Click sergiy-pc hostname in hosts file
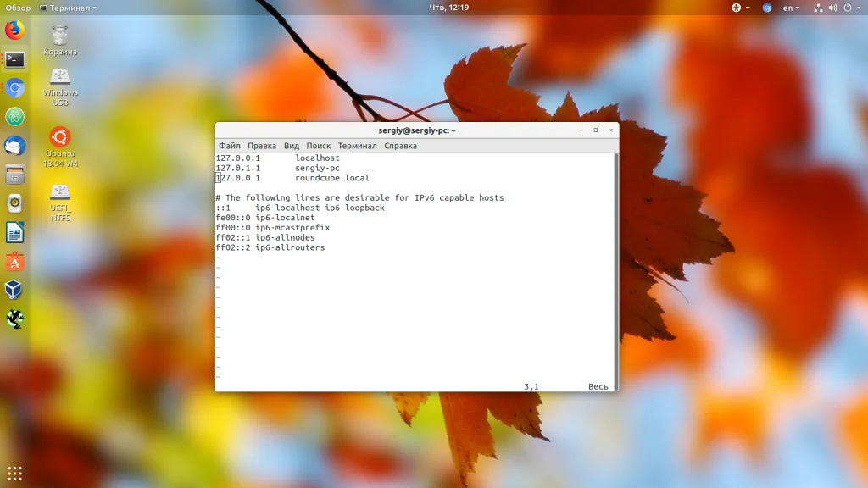The height and width of the screenshot is (488, 868). click(317, 168)
